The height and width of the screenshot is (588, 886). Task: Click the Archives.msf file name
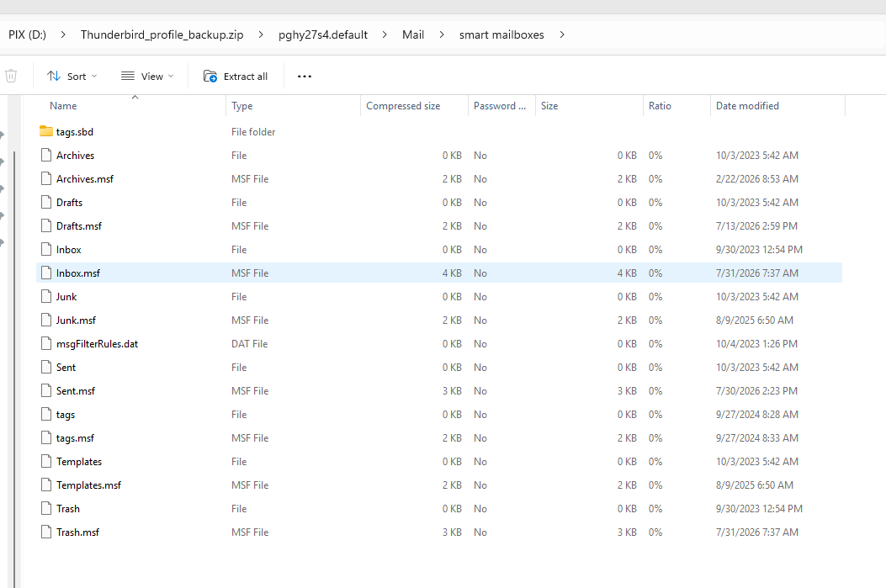click(85, 179)
